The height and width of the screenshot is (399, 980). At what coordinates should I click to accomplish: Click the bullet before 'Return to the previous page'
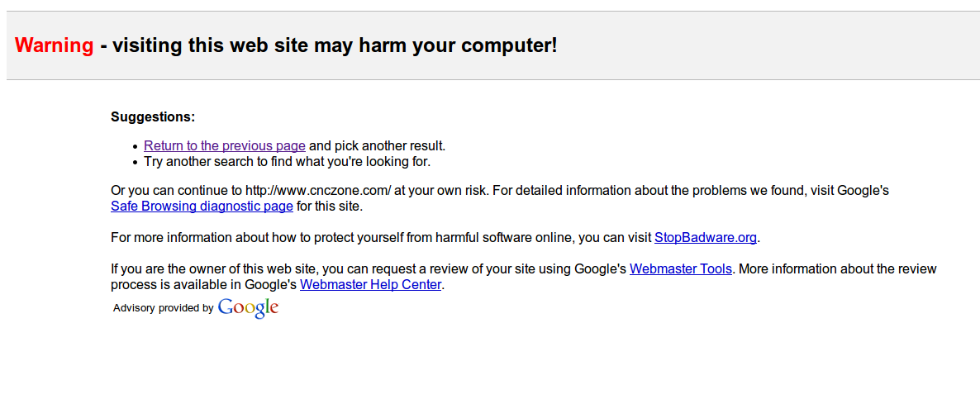pyautogui.click(x=135, y=147)
